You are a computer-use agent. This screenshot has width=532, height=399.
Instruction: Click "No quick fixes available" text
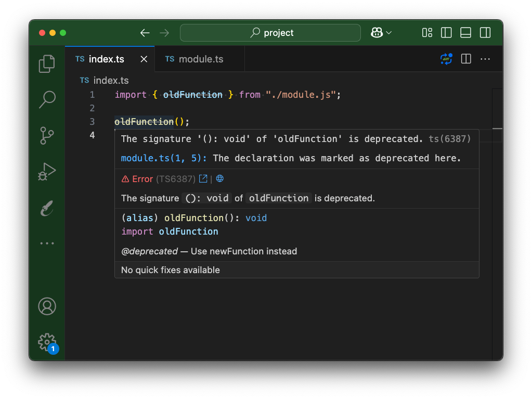pyautogui.click(x=171, y=270)
